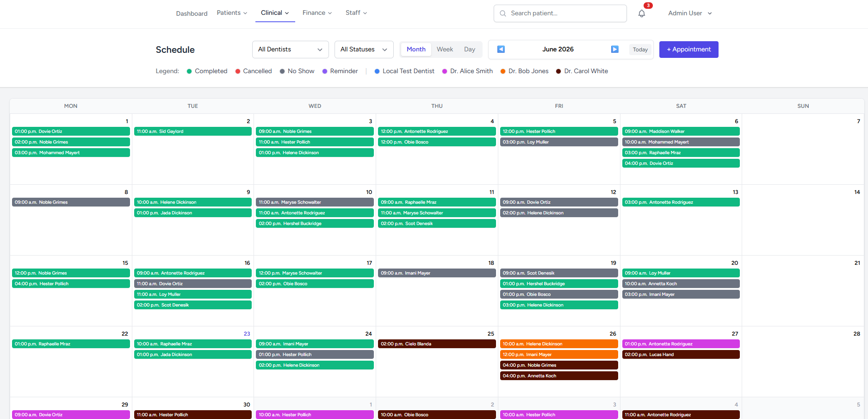Click the Reminder legend entry
Viewport: 868px width, 419px height.
coord(340,71)
